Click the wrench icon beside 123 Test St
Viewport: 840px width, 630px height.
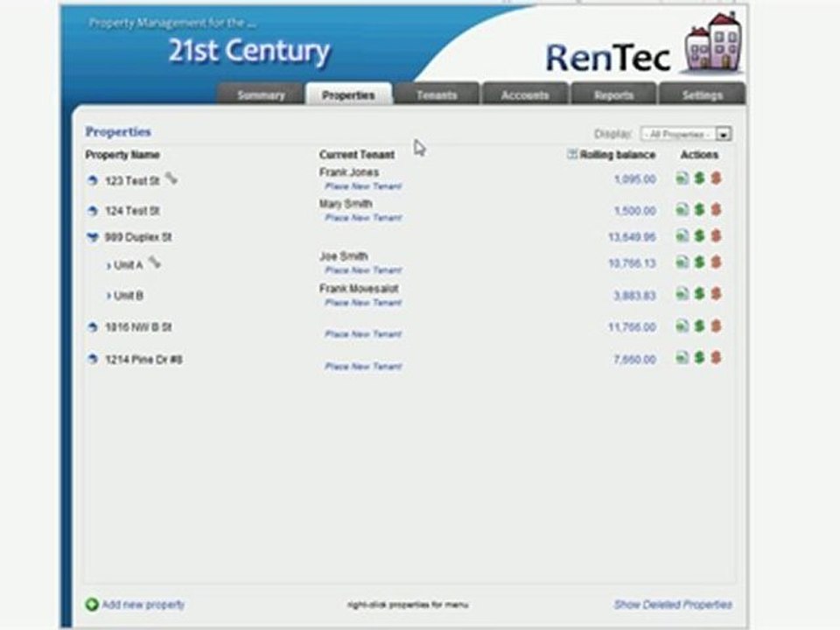171,178
